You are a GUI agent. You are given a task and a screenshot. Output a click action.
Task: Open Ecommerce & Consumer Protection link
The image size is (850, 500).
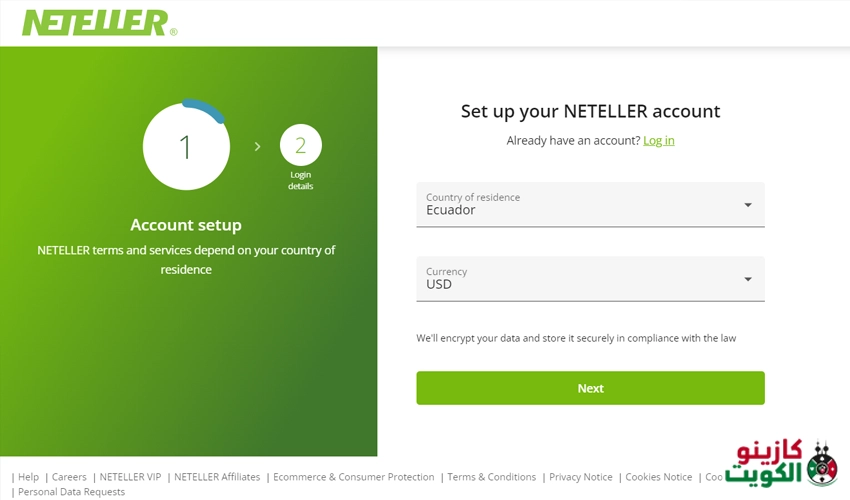(354, 477)
